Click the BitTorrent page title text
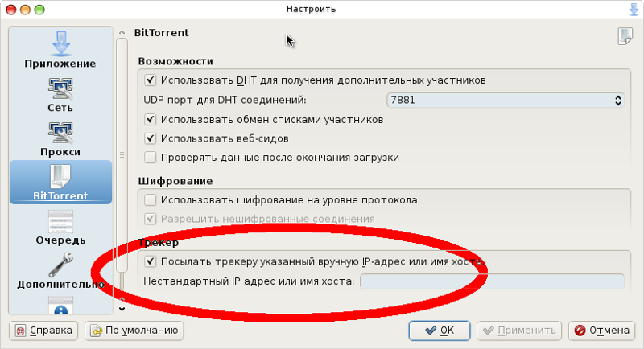The image size is (644, 349). pos(162,33)
